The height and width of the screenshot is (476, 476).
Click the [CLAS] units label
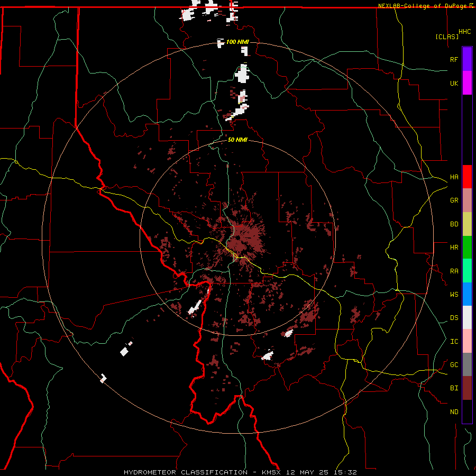tap(447, 36)
